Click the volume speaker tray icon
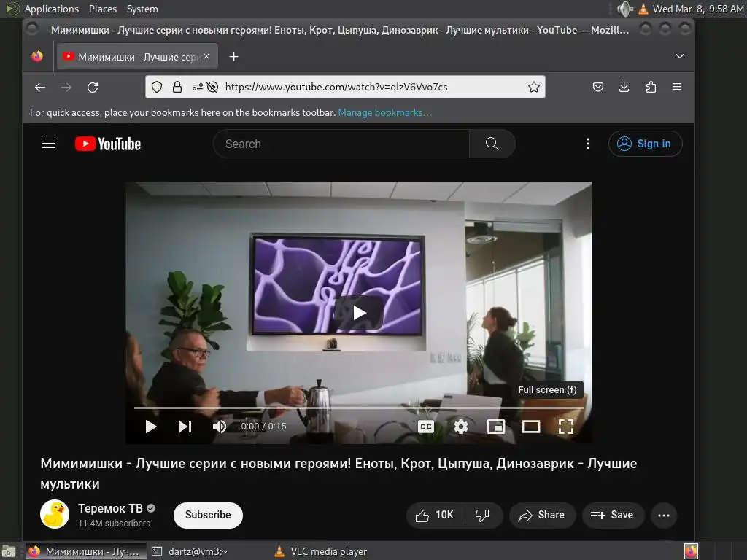Screen dimensions: 747x560 pyautogui.click(x=624, y=9)
